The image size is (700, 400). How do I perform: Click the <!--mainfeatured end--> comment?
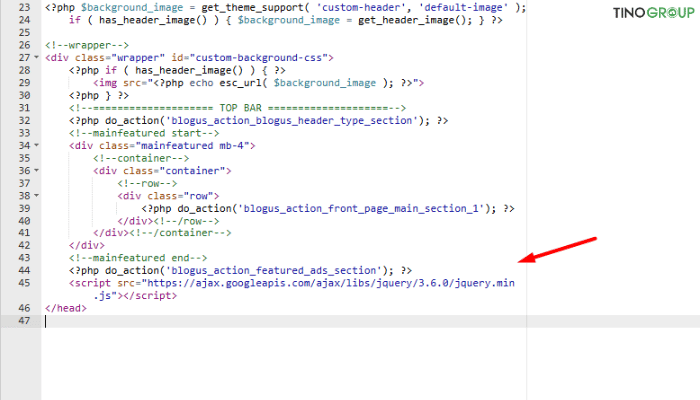[x=138, y=258]
